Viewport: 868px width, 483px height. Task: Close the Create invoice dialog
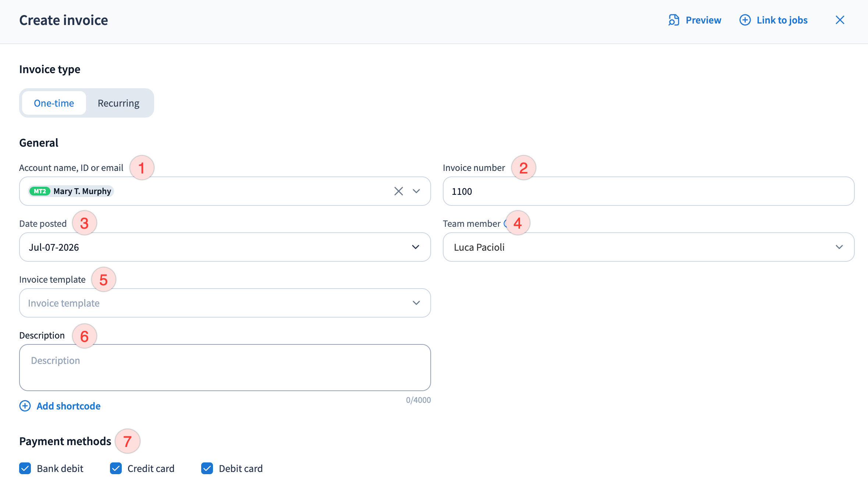[840, 20]
